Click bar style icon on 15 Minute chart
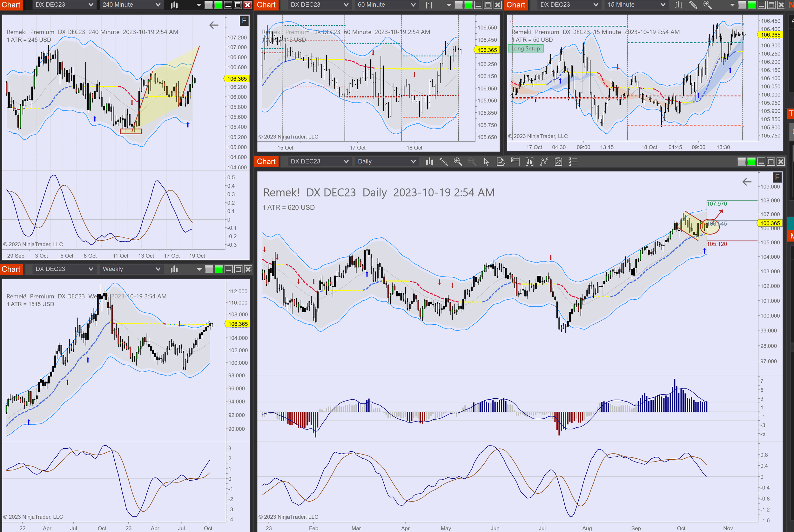Screen dimensions: 794x532 click(678, 5)
